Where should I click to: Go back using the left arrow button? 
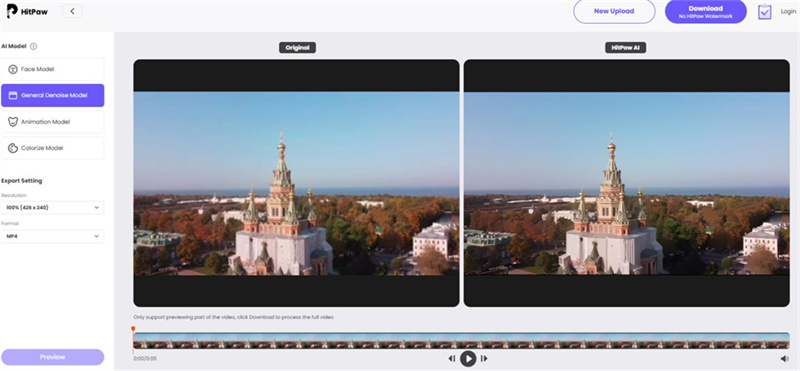tap(72, 11)
